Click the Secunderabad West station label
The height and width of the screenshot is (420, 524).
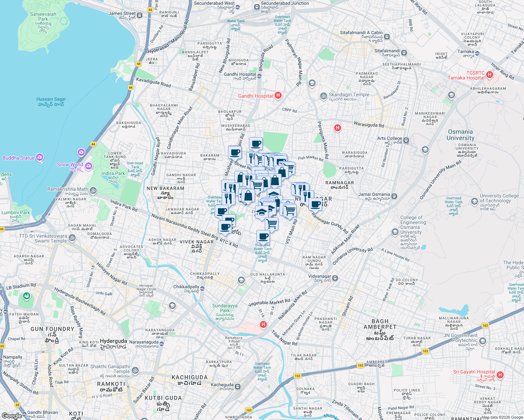tap(214, 3)
